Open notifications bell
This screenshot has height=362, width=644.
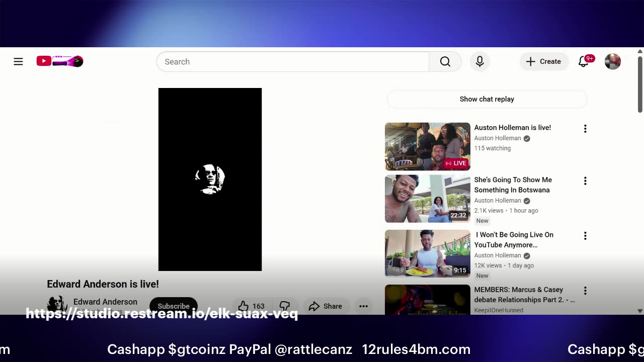pos(584,61)
